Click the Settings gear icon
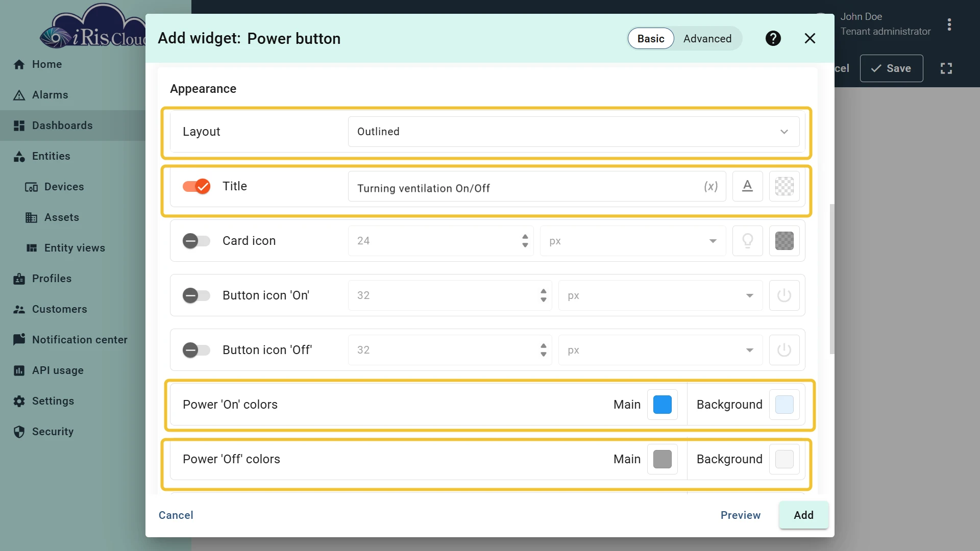 19,401
